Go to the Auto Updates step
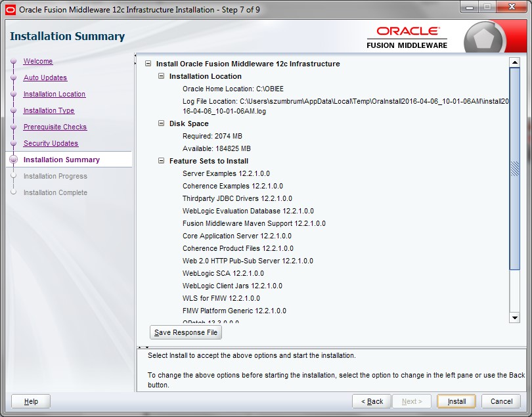 pos(45,77)
